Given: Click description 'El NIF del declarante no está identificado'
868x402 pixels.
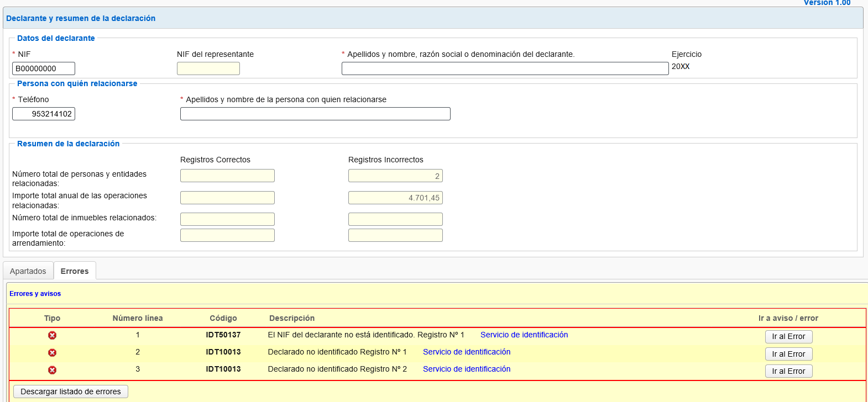Looking at the screenshot, I should click(341, 335).
